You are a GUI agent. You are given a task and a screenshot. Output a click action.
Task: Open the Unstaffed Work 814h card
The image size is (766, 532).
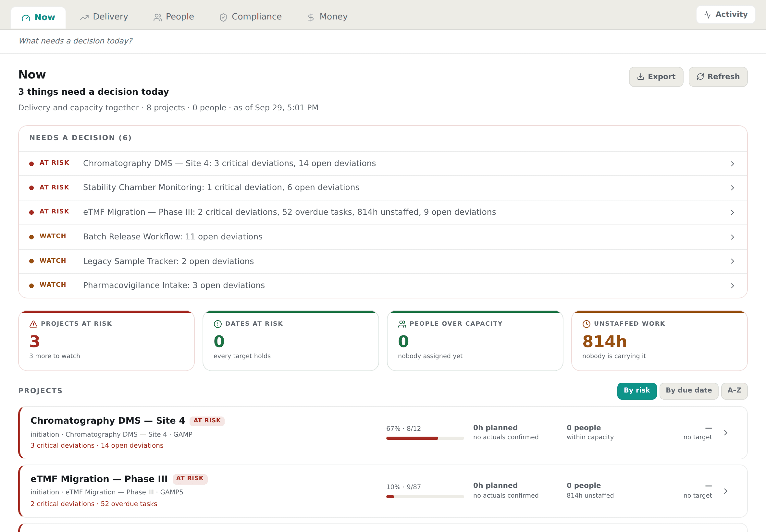[x=659, y=341]
